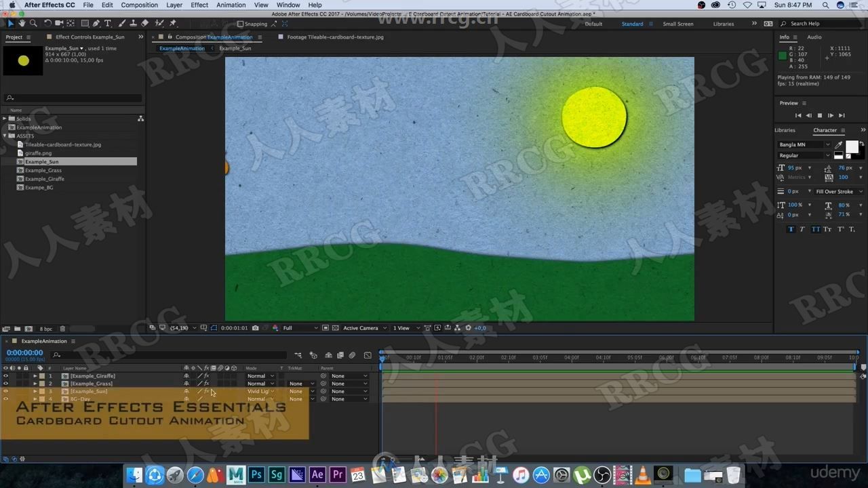The image size is (868, 488).
Task: Open Photoshop from the Dock
Action: (256, 475)
